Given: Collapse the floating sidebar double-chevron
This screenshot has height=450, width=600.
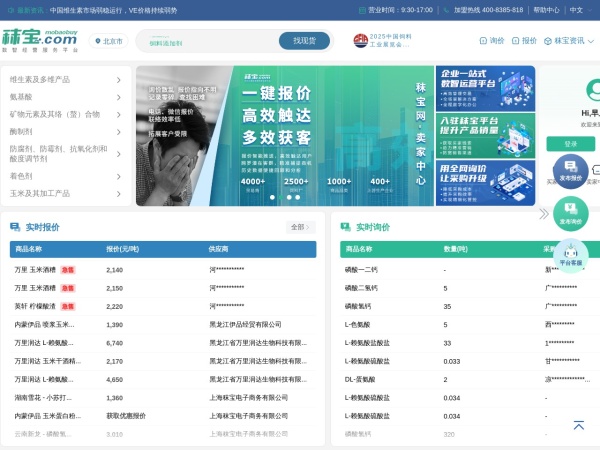Looking at the screenshot, I should tap(543, 214).
